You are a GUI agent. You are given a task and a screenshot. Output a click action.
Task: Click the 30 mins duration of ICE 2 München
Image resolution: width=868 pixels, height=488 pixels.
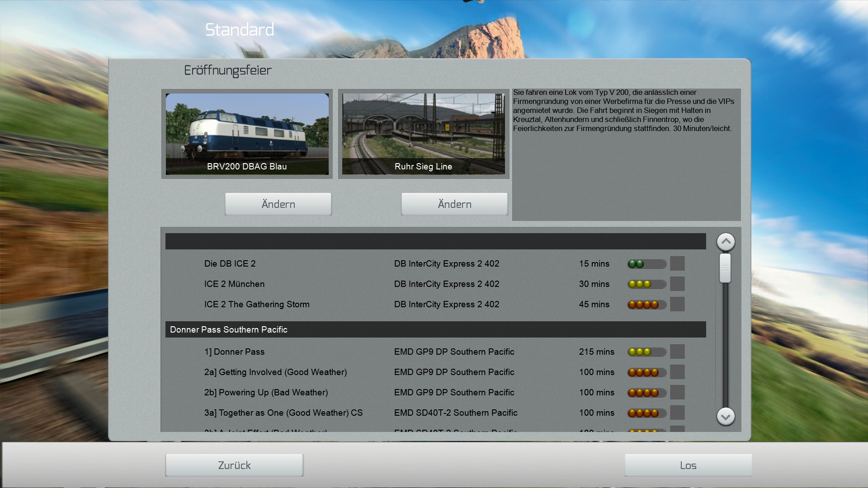pos(594,284)
